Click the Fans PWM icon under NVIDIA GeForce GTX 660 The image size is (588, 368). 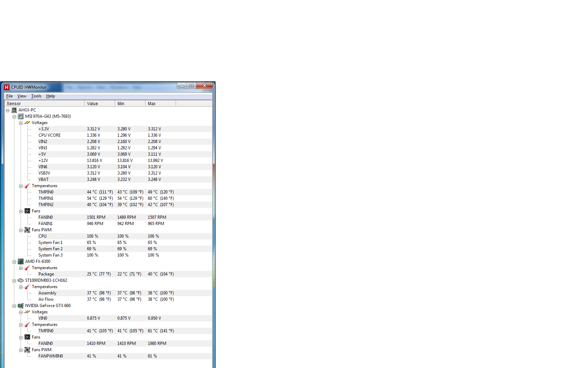point(27,350)
